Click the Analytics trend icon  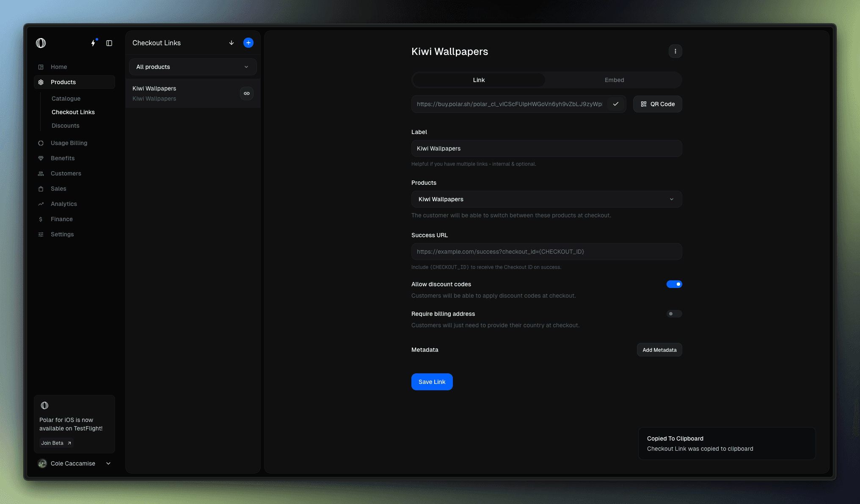[x=41, y=204]
